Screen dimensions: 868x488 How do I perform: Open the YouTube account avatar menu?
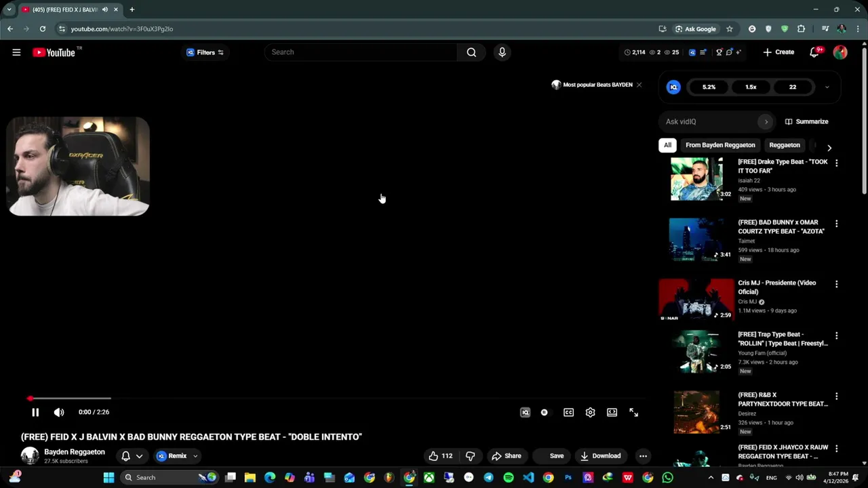pos(840,52)
